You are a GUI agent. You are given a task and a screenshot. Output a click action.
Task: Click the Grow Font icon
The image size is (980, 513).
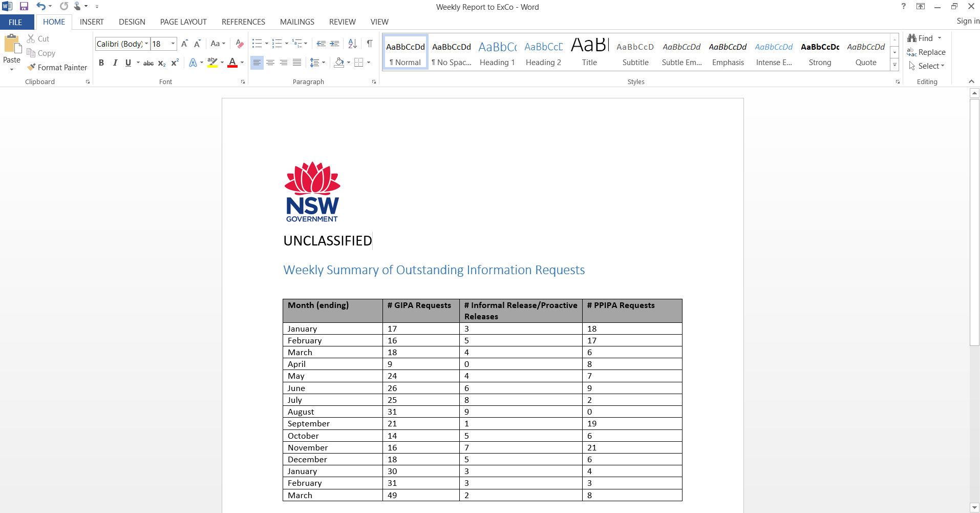tap(184, 44)
